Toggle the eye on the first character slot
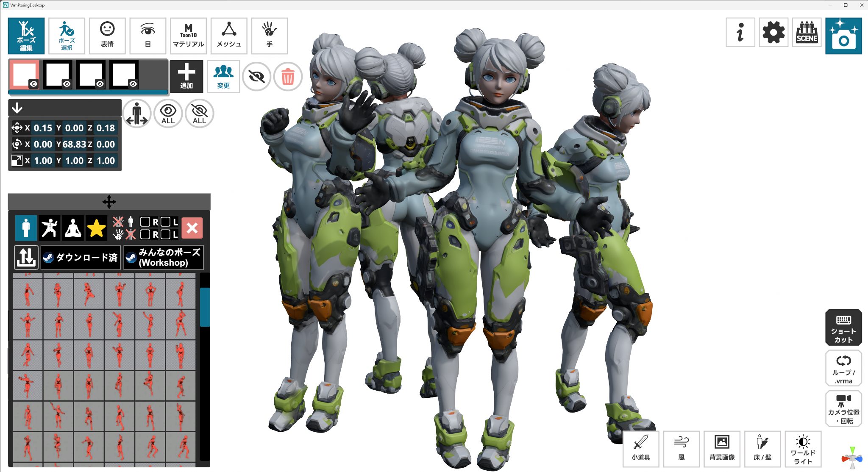The height and width of the screenshot is (472, 868). pos(33,84)
